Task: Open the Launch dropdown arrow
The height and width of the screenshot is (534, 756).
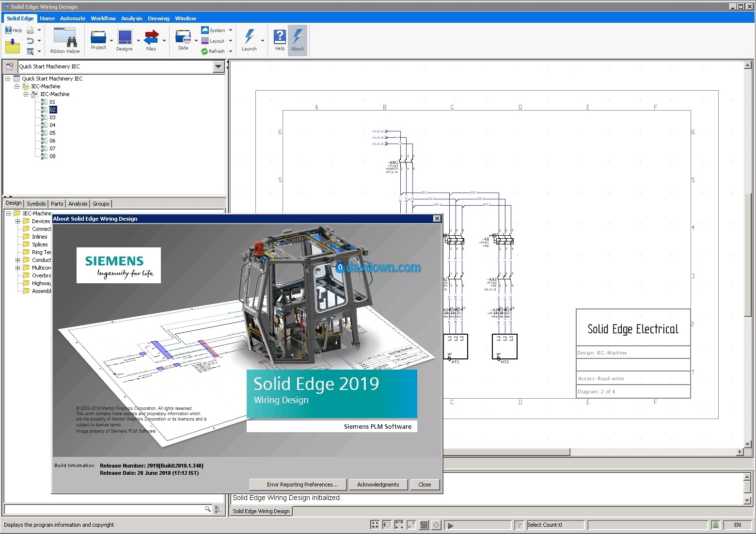Action: coord(263,41)
